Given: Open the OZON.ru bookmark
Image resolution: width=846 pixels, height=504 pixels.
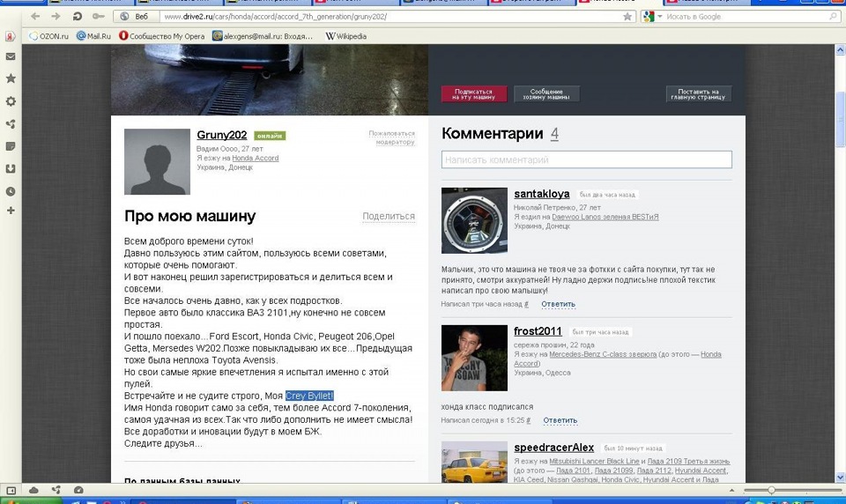Looking at the screenshot, I should pyautogui.click(x=48, y=36).
